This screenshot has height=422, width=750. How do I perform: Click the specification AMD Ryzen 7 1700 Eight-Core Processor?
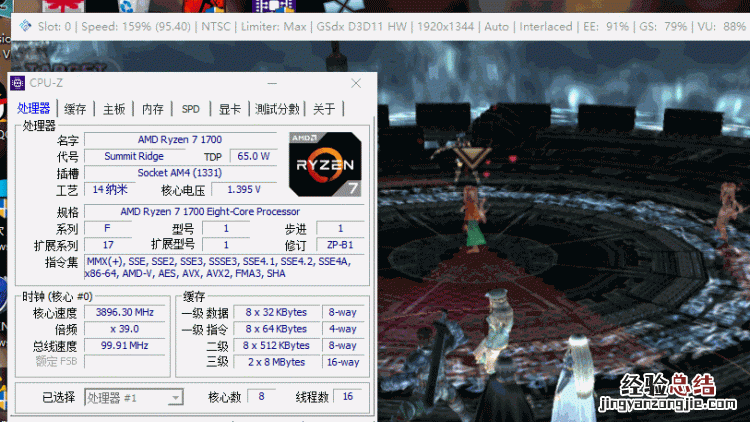[224, 211]
